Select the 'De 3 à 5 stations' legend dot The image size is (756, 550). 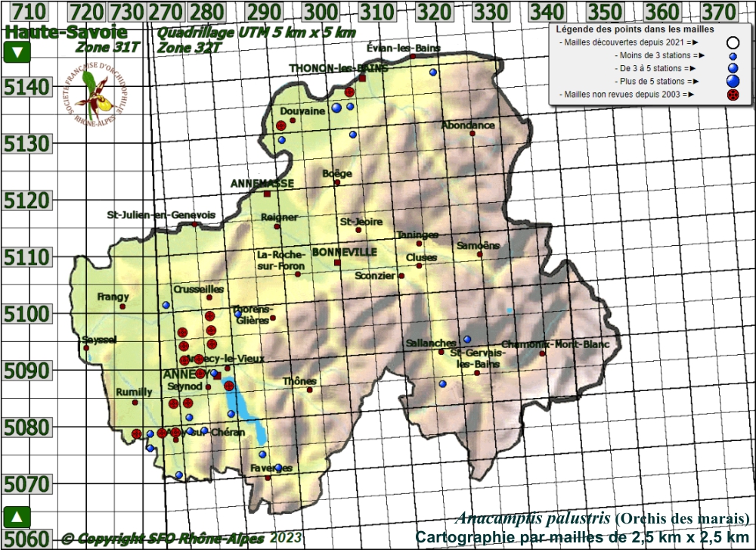[x=733, y=68]
